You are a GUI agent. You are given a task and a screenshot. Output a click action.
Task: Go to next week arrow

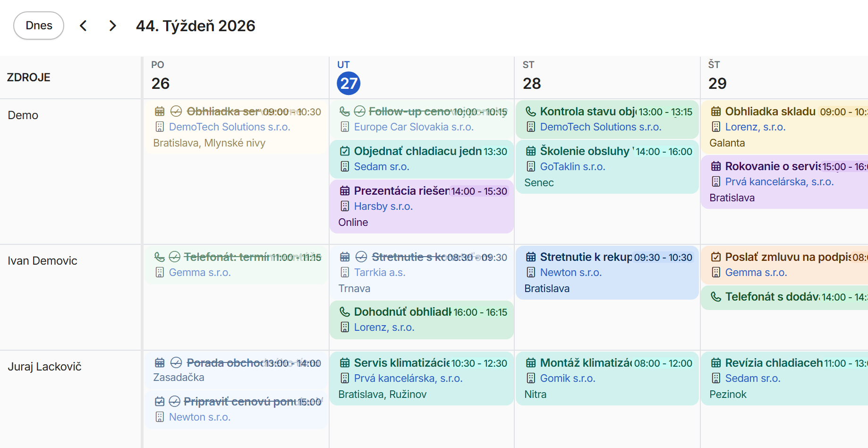(x=112, y=26)
